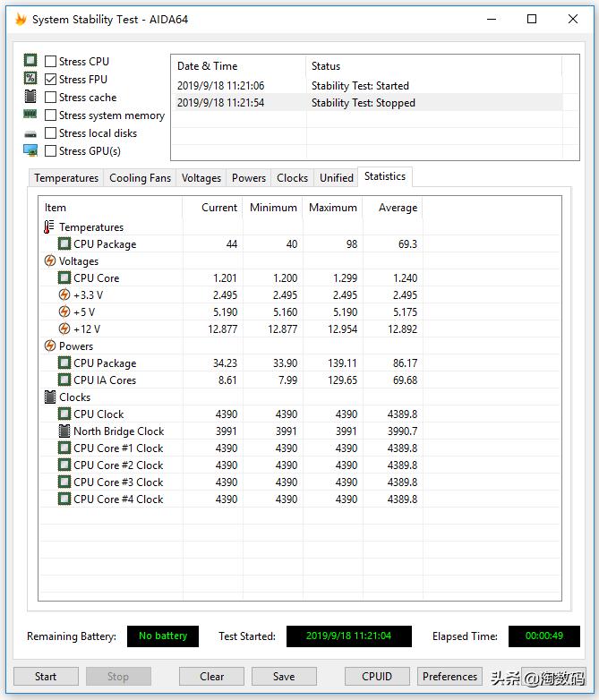
Task: Click the Clear button
Action: (211, 677)
